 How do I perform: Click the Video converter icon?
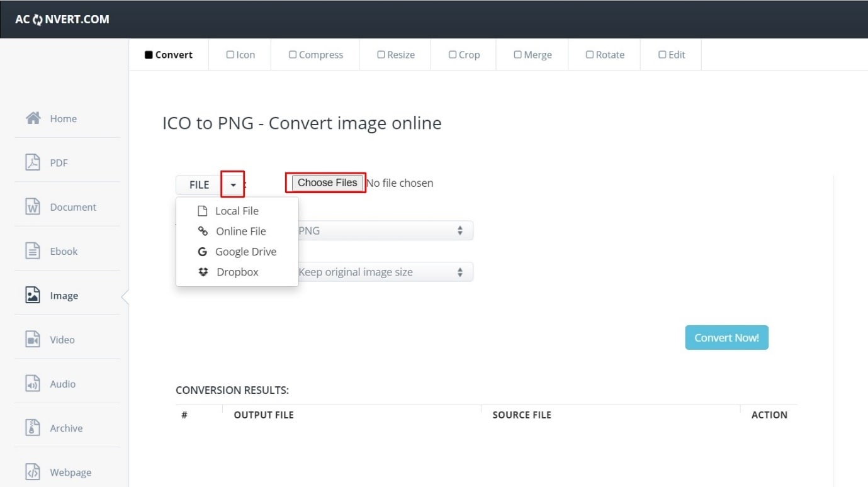[33, 340]
